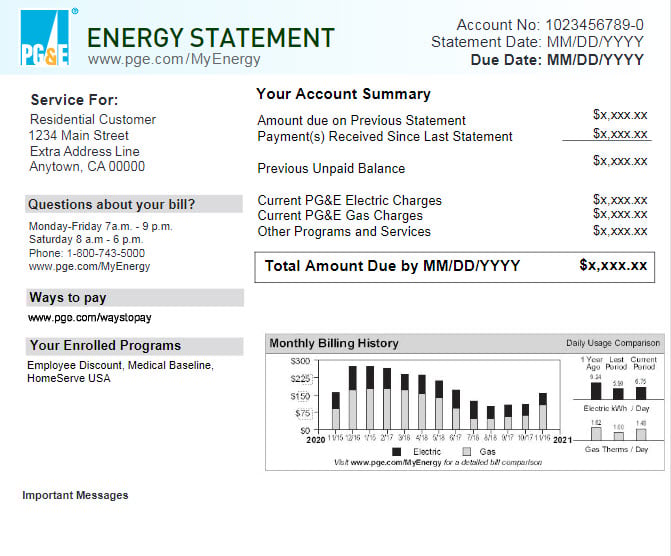Screen dimensions: 671x556
Task: Click www.pge.com/MyEnergy link in billing history footnote
Action: pos(396,462)
